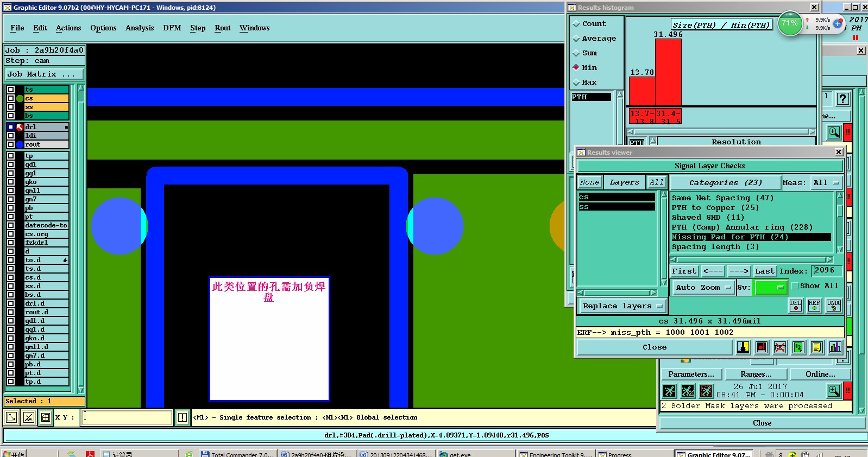
Task: Open the Job Matrix ... dropdown button
Action: point(45,74)
